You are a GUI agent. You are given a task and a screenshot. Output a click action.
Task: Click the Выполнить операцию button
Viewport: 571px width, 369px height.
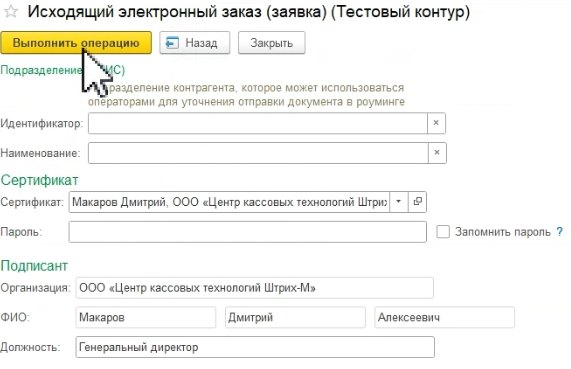click(x=76, y=43)
